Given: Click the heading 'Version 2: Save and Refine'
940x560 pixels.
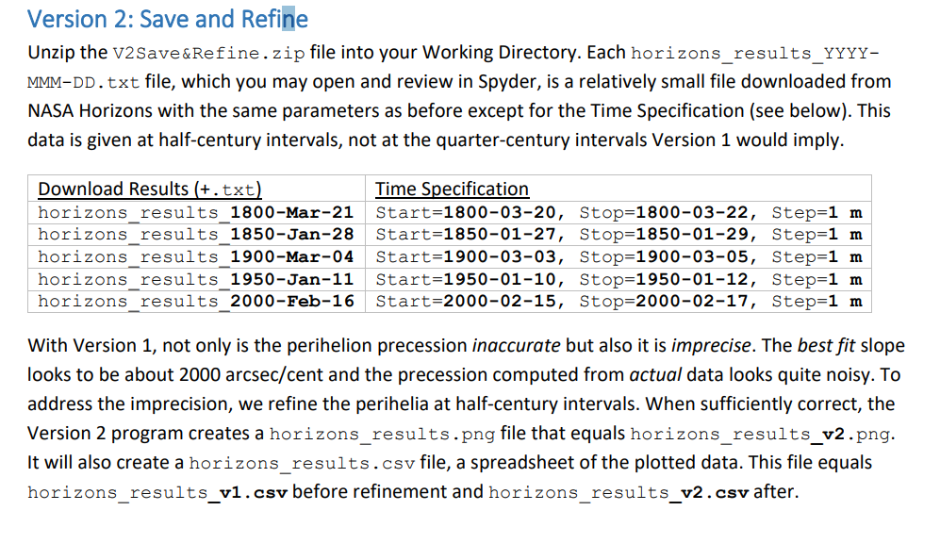Looking at the screenshot, I should pyautogui.click(x=167, y=19).
